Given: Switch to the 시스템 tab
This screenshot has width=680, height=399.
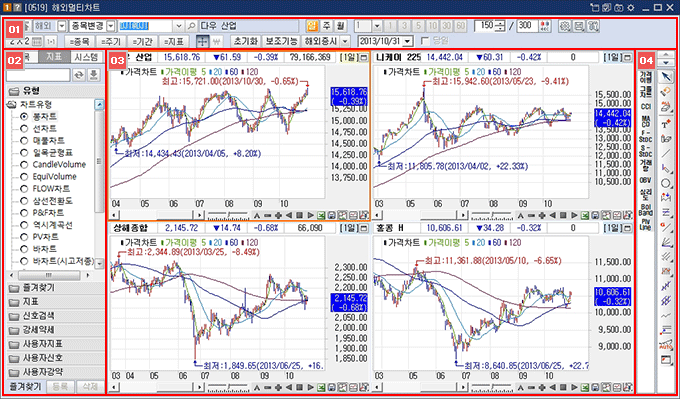Looking at the screenshot, I should pos(87,57).
